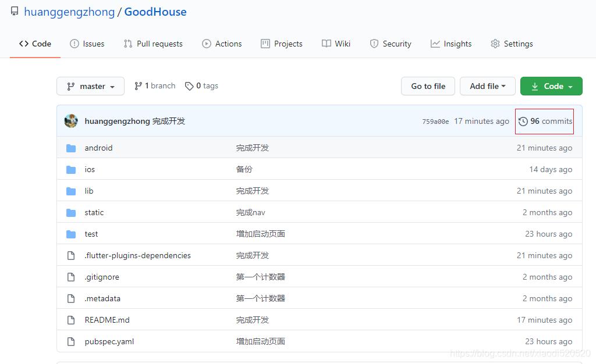Open the Pull requests tab

(153, 44)
